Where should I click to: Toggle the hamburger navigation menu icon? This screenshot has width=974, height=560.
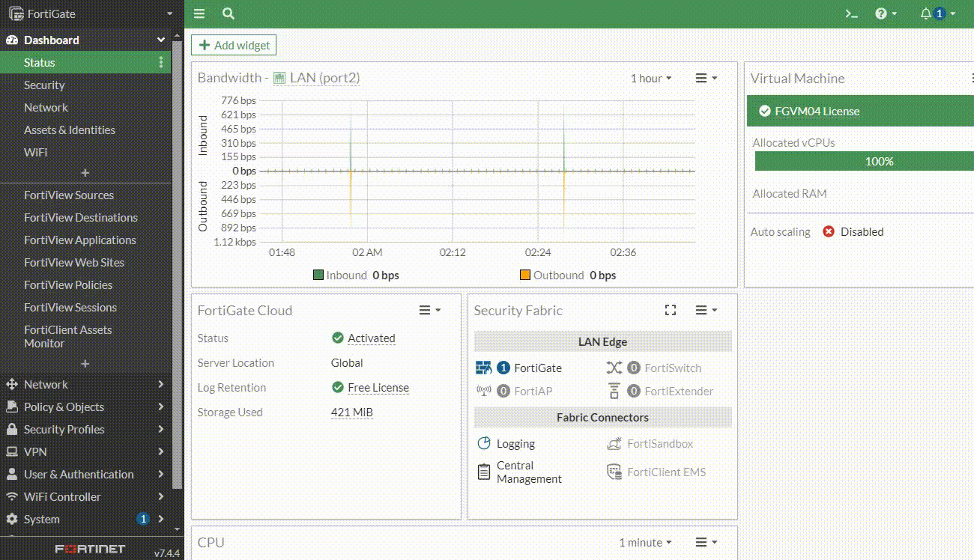(199, 13)
